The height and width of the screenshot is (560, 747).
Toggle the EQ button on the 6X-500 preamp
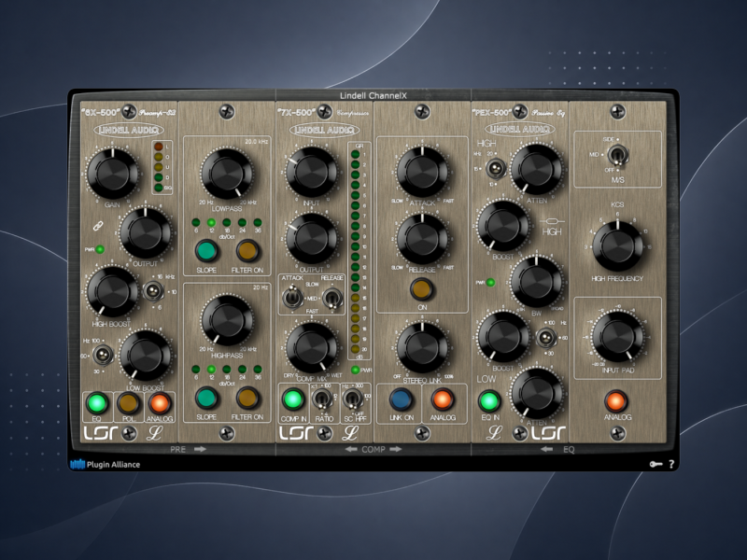pyautogui.click(x=97, y=403)
